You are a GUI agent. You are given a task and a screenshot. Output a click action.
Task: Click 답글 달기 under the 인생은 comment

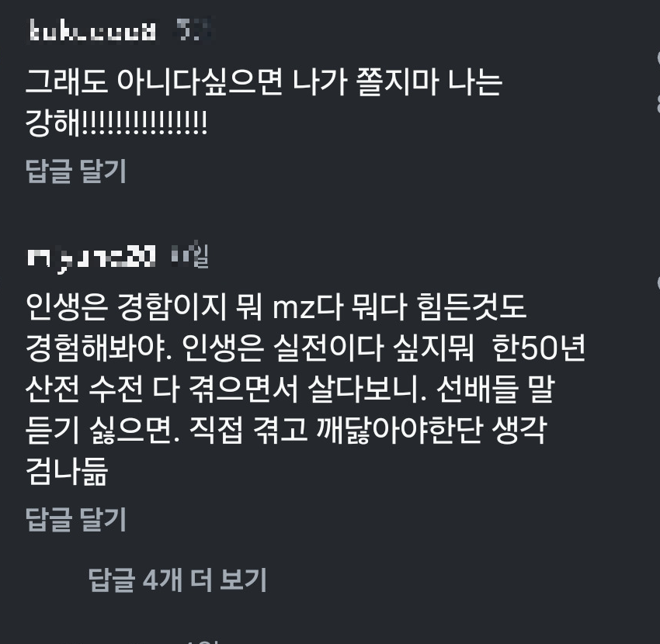coord(76,518)
